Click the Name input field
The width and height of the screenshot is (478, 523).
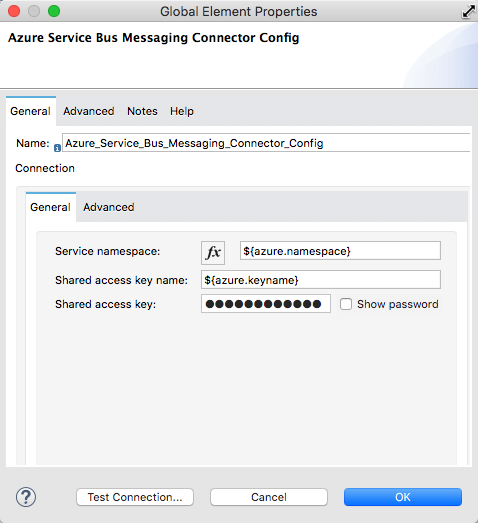266,143
